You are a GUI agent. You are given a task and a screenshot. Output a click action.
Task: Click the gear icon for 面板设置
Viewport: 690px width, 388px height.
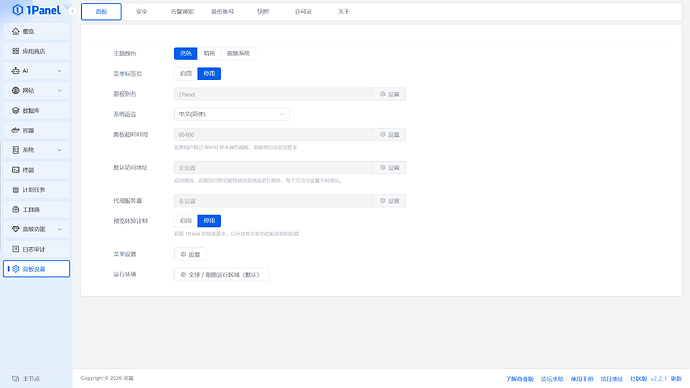[16, 269]
